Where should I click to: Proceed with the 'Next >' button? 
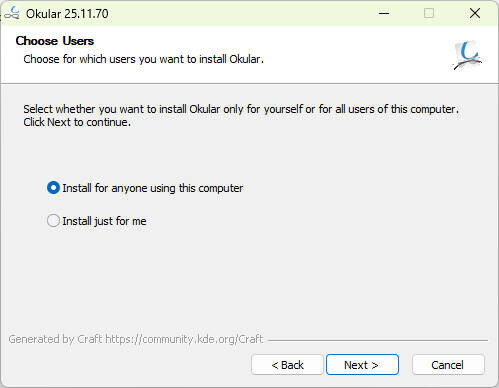pyautogui.click(x=362, y=365)
